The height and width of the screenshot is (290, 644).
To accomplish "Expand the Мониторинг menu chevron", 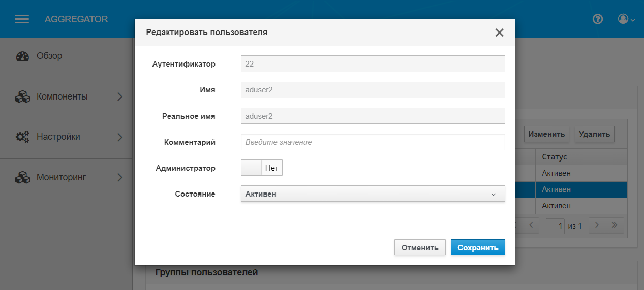I will 120,178.
